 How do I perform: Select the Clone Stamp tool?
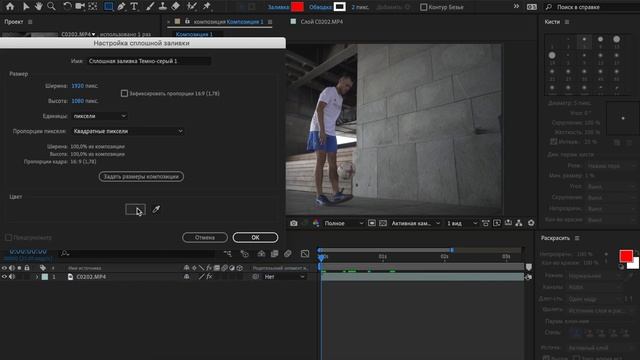pyautogui.click(x=162, y=6)
